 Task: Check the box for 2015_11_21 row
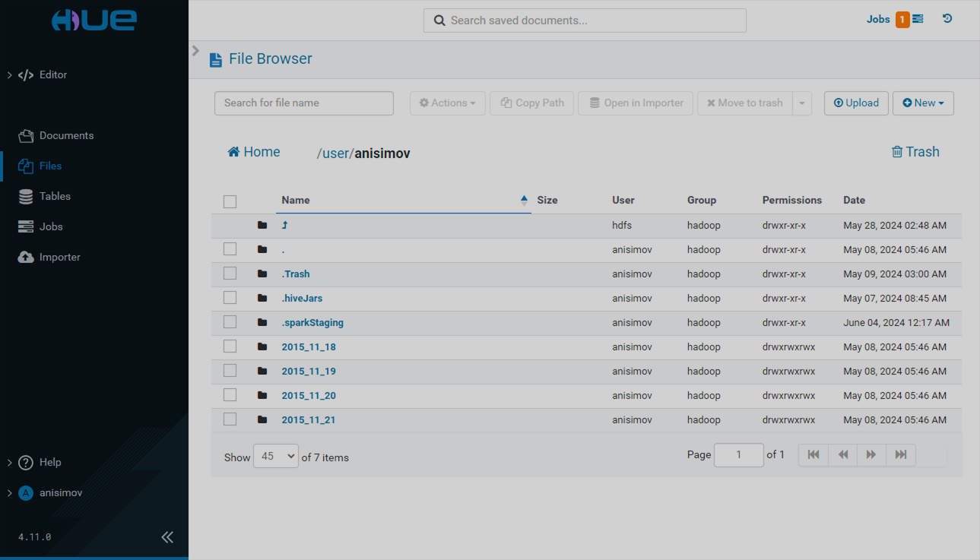pyautogui.click(x=230, y=419)
